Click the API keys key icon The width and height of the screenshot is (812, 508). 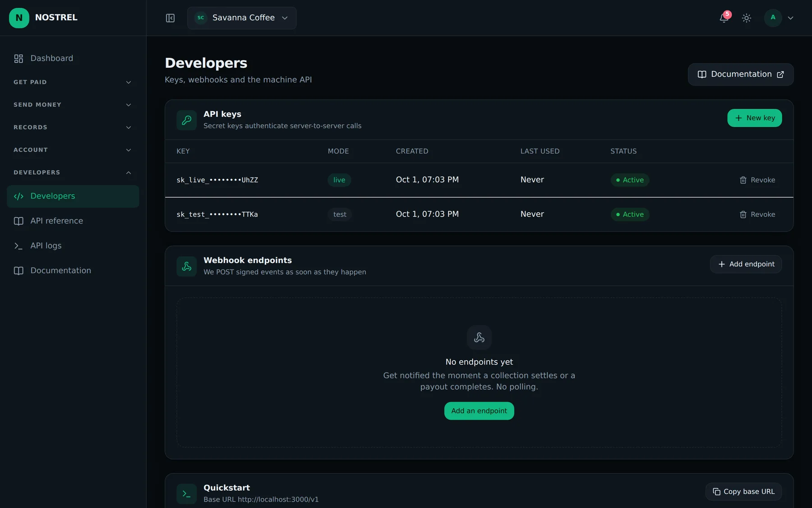pos(186,120)
